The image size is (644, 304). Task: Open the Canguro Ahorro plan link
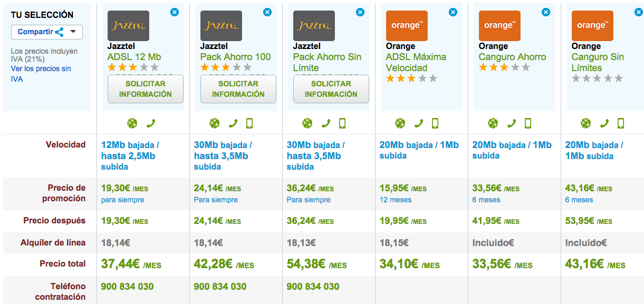coord(512,57)
